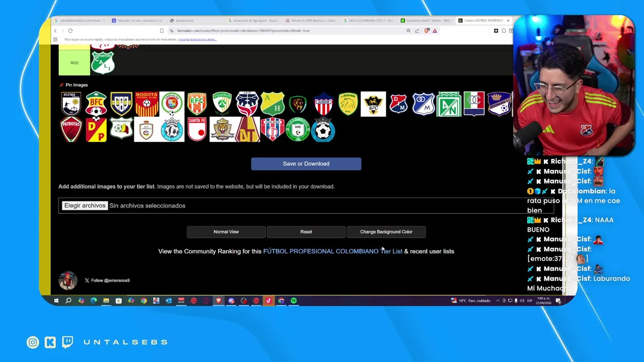The width and height of the screenshot is (644, 362).
Task: Select the Cortuluá club logo
Action: pos(172,104)
